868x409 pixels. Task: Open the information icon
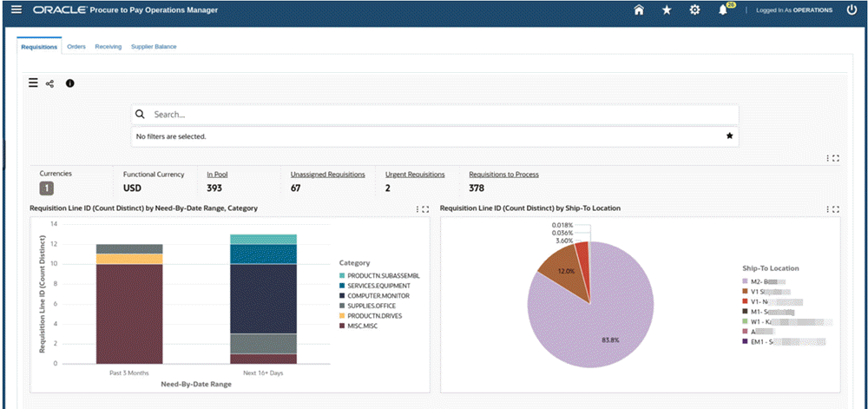click(x=69, y=83)
